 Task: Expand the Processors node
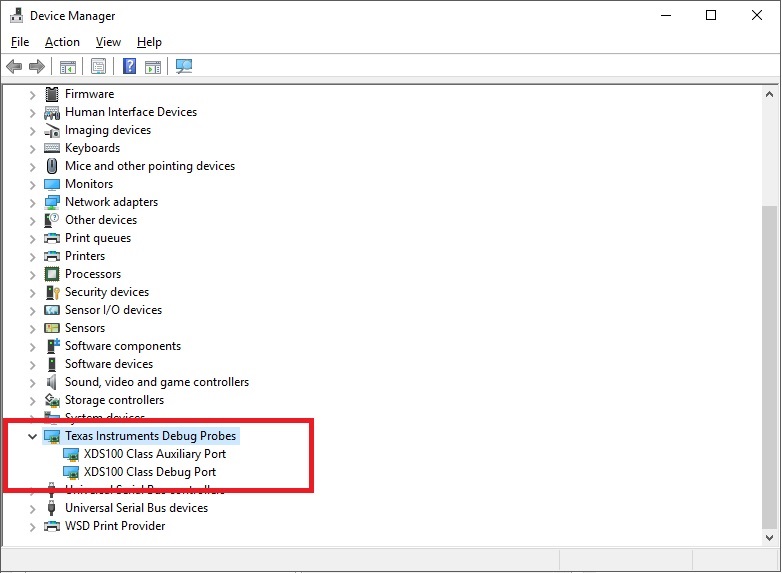(x=32, y=275)
